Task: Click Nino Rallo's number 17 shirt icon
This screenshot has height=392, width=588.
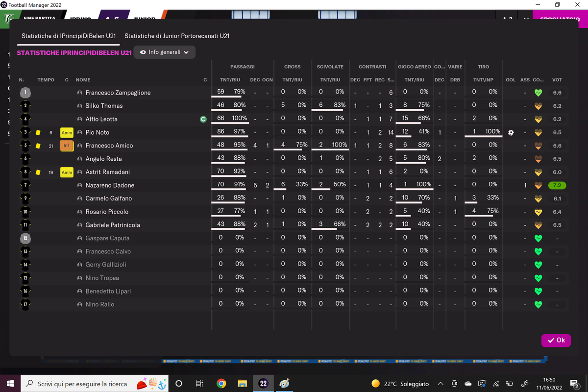Action: (x=25, y=304)
